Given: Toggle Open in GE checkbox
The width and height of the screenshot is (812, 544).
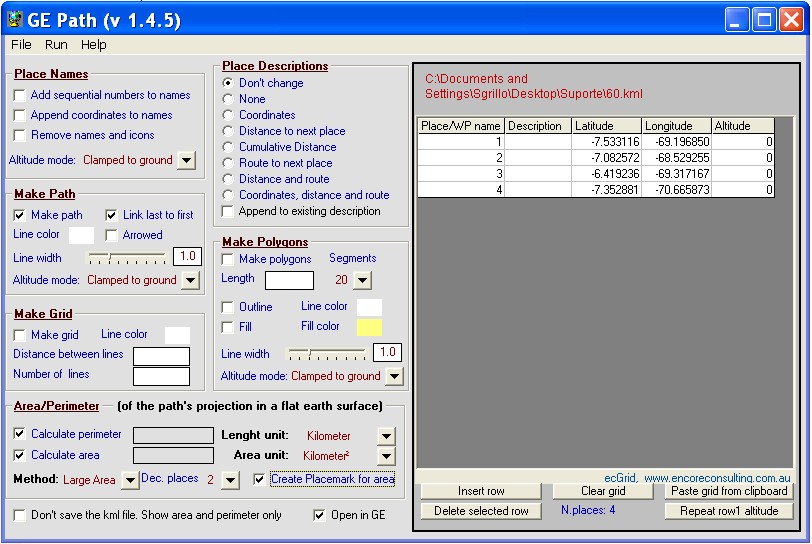Looking at the screenshot, I should point(320,515).
